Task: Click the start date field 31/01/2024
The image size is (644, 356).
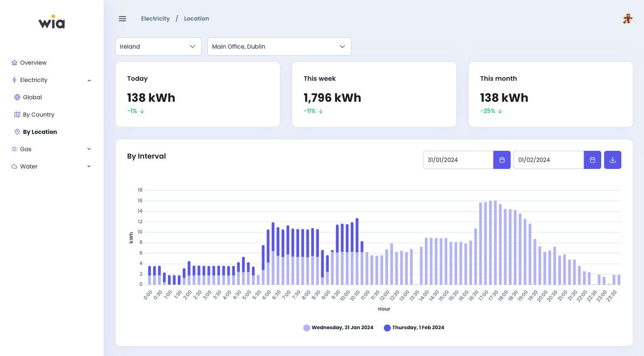Action: tap(458, 160)
